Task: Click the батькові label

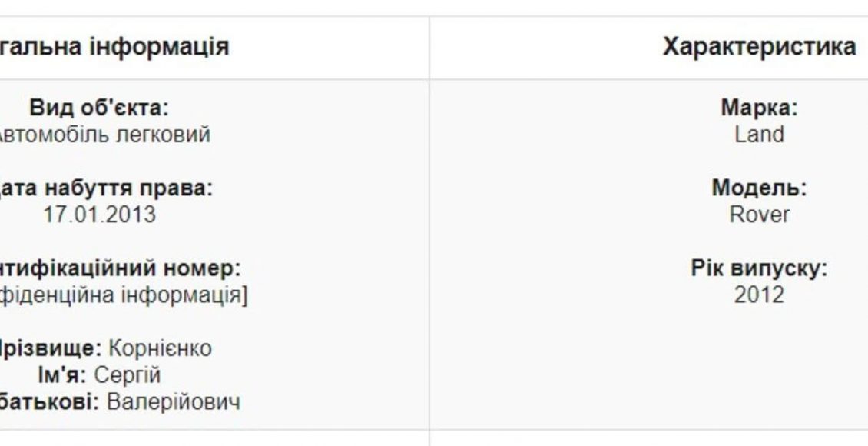Action: [x=49, y=401]
